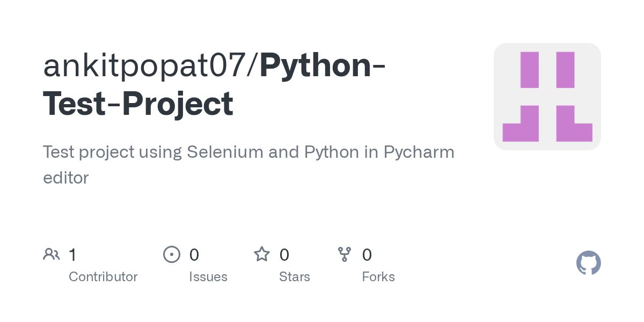
Task: Click the issues circle-dot icon
Action: coord(171,254)
